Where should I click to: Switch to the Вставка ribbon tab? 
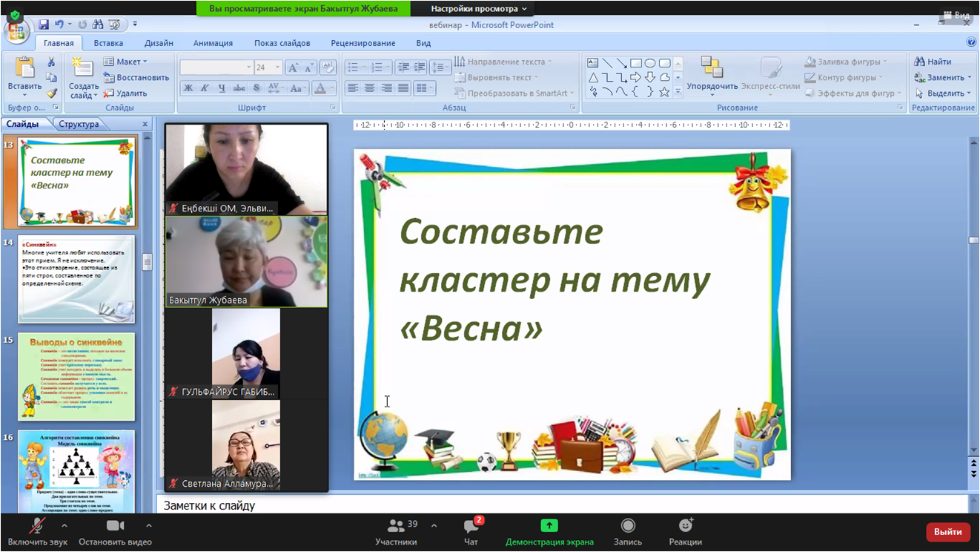click(108, 43)
